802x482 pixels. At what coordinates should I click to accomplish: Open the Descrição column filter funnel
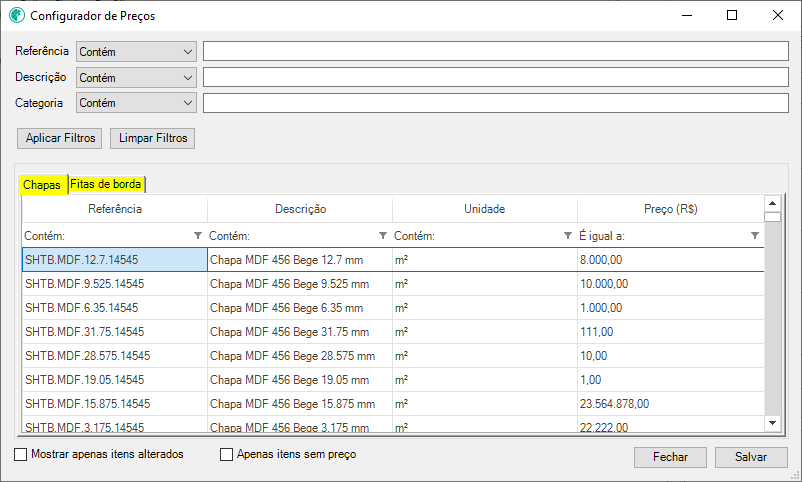point(383,235)
